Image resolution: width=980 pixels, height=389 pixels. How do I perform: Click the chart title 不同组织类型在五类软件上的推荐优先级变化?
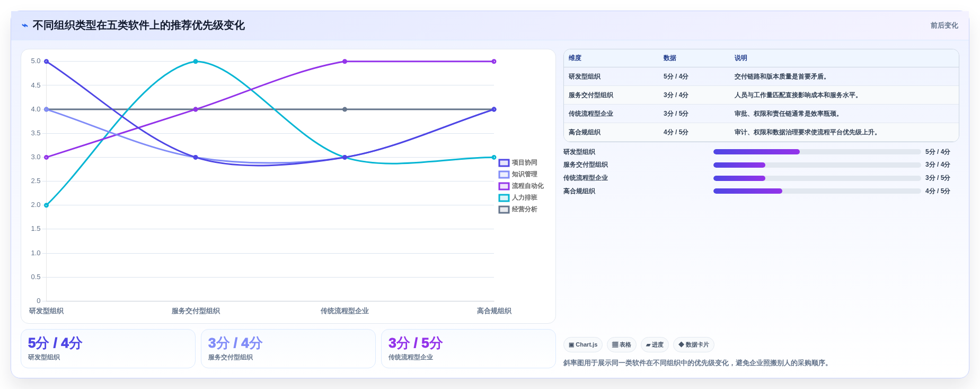pyautogui.click(x=138, y=25)
